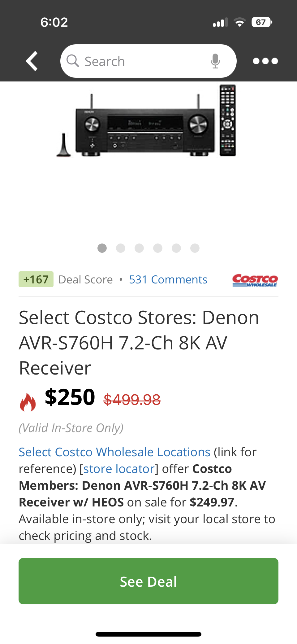Tap the +167 deal score badge
The width and height of the screenshot is (297, 644).
[x=36, y=279]
